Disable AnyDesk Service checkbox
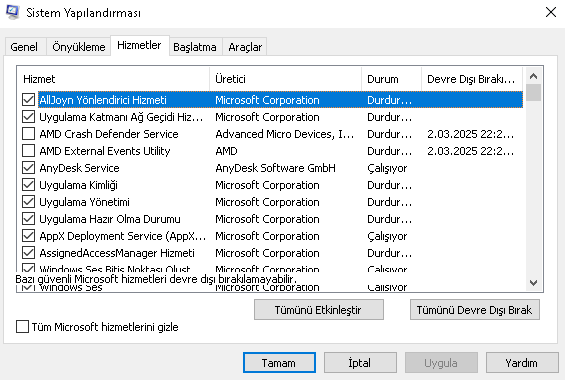Screen dimensions: 565x380 coord(28,167)
